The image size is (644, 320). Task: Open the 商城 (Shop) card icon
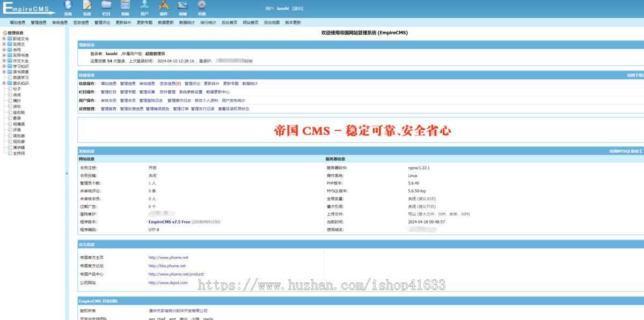[x=182, y=5]
